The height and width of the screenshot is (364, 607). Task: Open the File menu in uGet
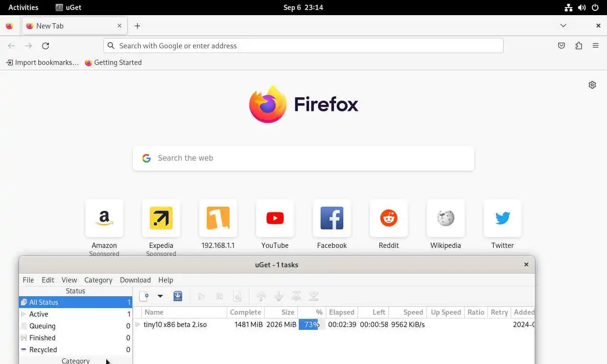point(28,280)
